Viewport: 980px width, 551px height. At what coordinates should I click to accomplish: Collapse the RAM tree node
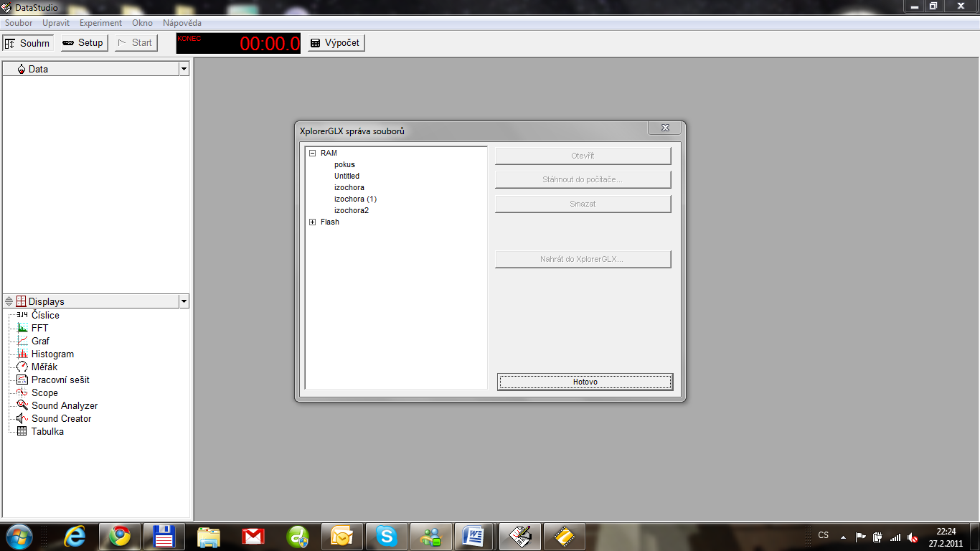[312, 153]
